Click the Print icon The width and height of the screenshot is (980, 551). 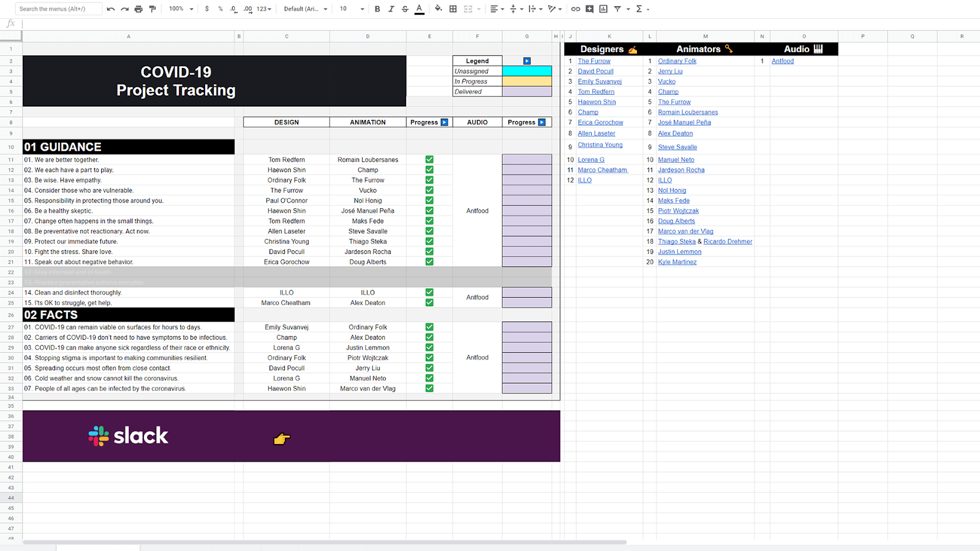(138, 9)
